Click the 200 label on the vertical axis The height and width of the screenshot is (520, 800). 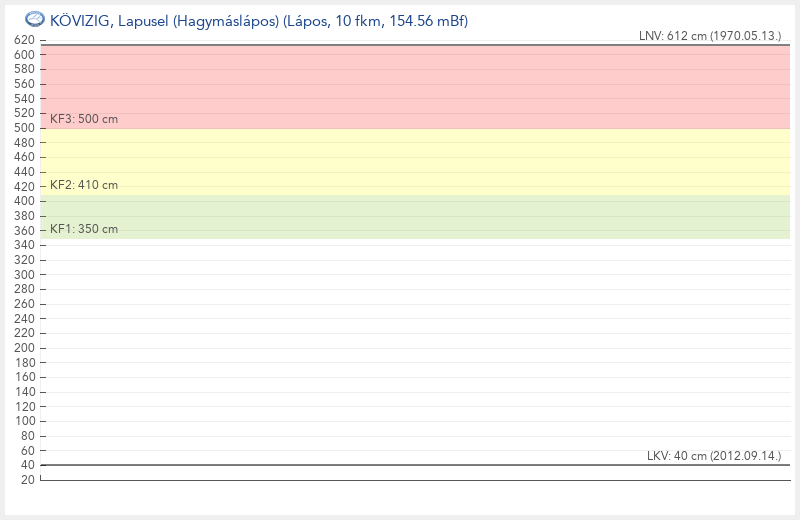pos(25,348)
